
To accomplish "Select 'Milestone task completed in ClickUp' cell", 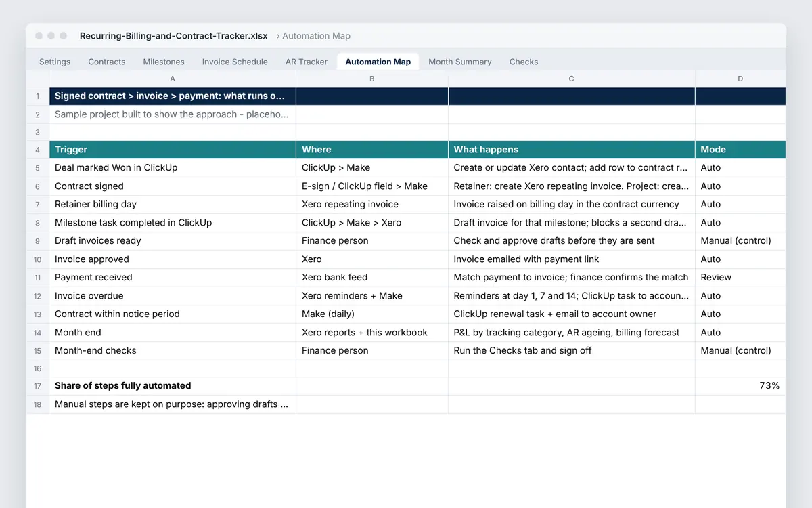I will coord(173,223).
